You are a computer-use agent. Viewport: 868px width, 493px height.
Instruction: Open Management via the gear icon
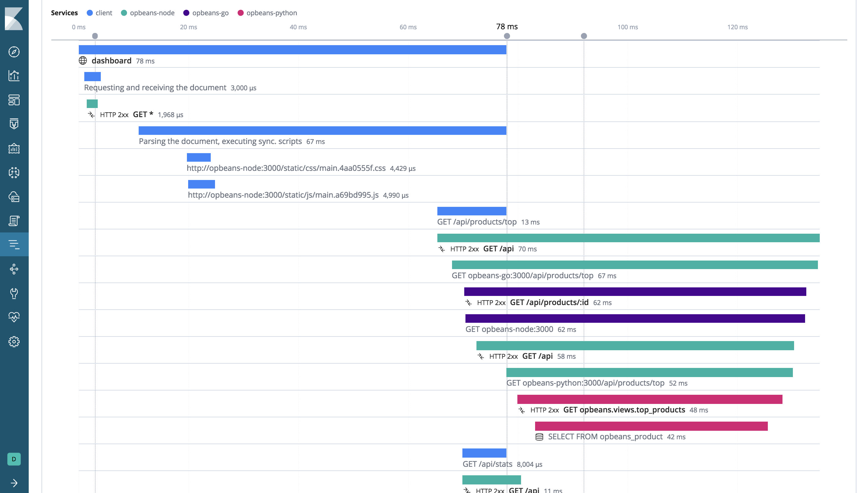click(x=14, y=342)
